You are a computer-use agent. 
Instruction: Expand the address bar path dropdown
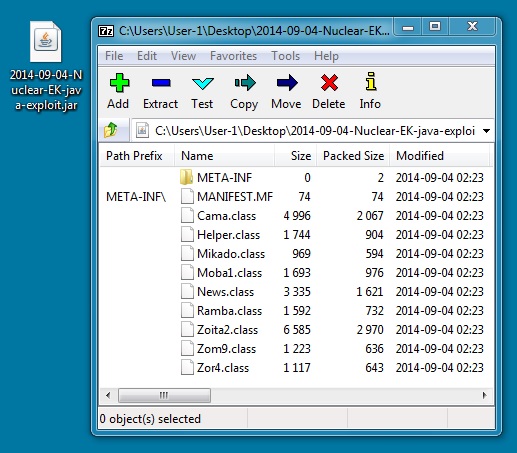[x=486, y=131]
